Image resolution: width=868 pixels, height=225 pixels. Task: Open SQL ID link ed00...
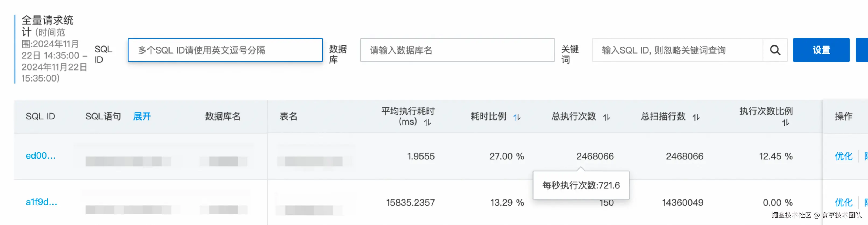coord(40,156)
